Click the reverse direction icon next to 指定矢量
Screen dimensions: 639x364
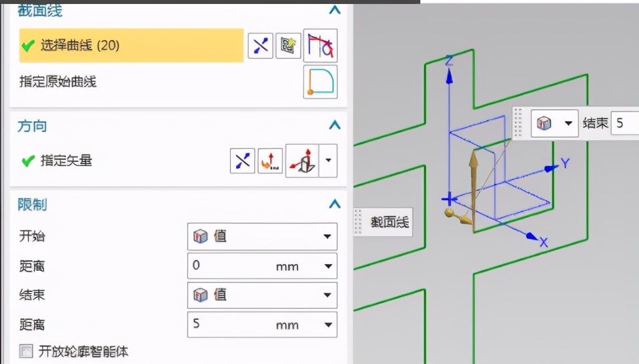[x=243, y=161]
